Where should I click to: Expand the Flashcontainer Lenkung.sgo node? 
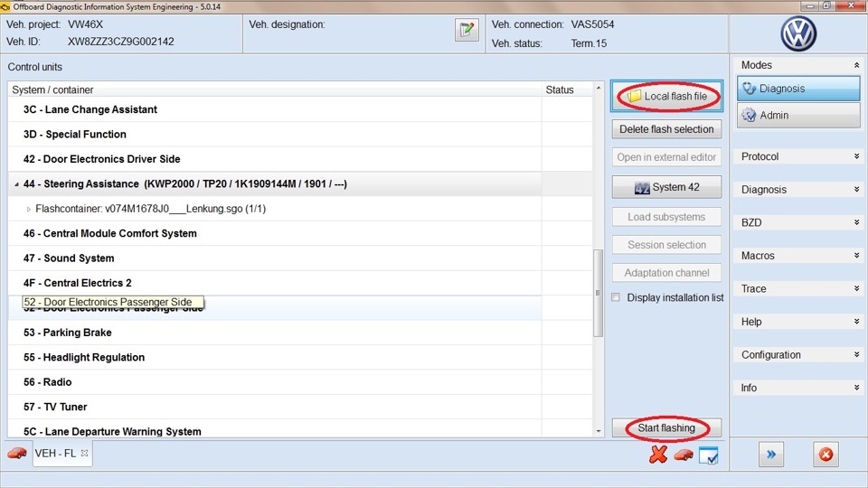click(29, 209)
